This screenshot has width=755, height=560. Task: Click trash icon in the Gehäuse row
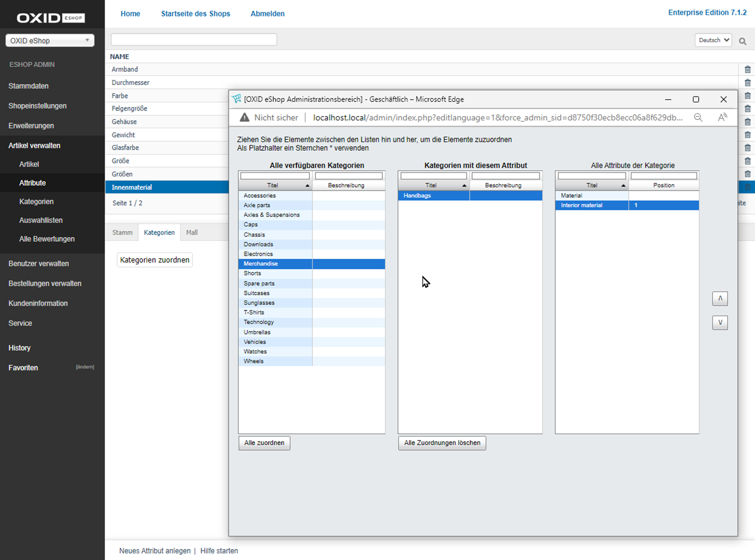747,122
